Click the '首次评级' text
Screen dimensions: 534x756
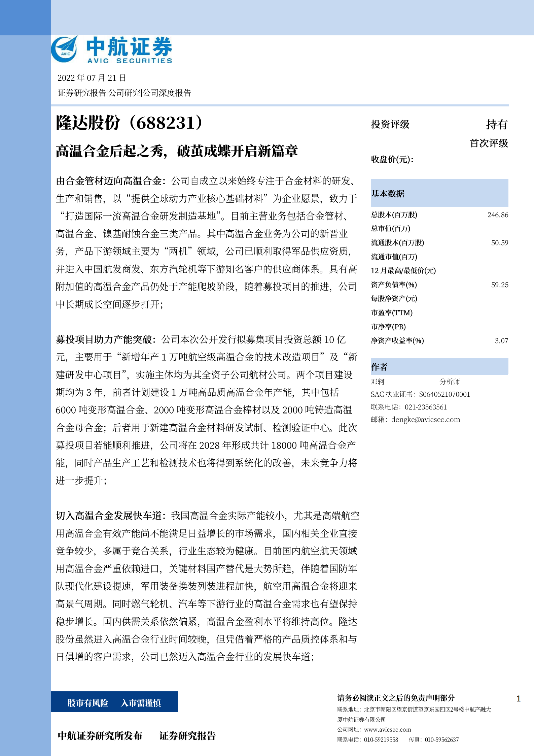pos(489,143)
